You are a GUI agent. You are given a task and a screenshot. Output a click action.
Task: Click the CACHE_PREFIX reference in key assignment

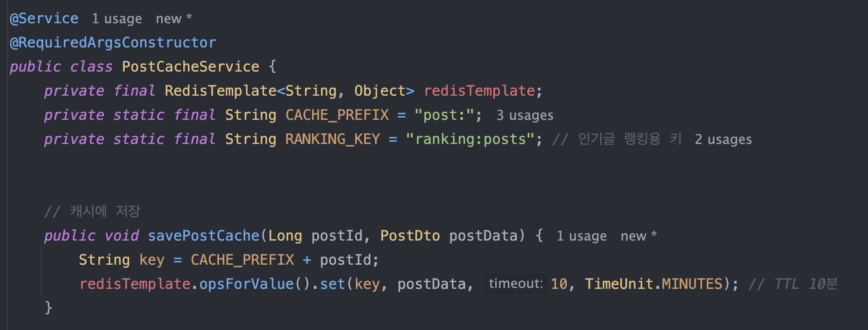click(x=242, y=260)
